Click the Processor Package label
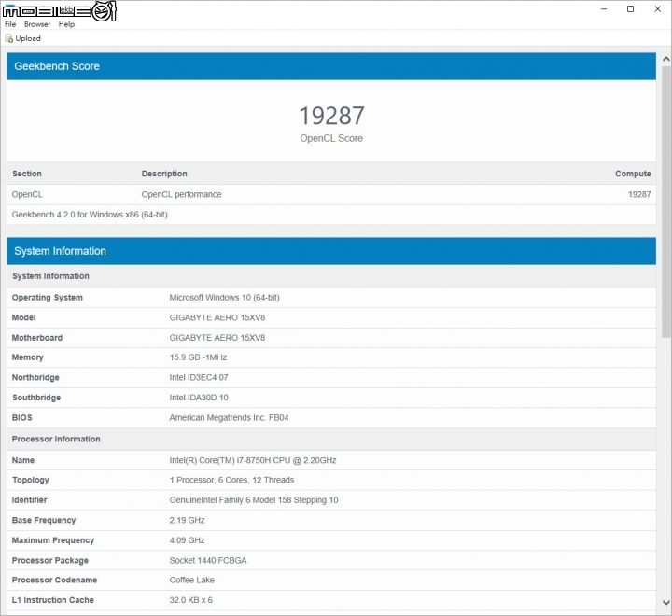672x616 pixels. click(50, 561)
